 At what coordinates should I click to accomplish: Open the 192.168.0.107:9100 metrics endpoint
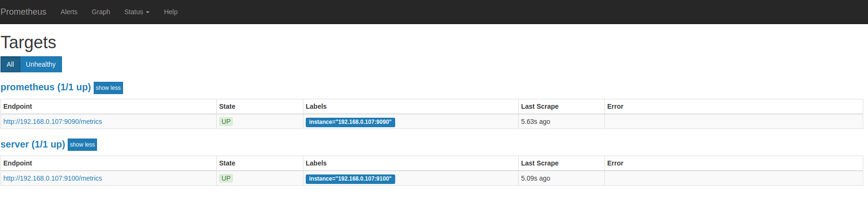click(53, 178)
